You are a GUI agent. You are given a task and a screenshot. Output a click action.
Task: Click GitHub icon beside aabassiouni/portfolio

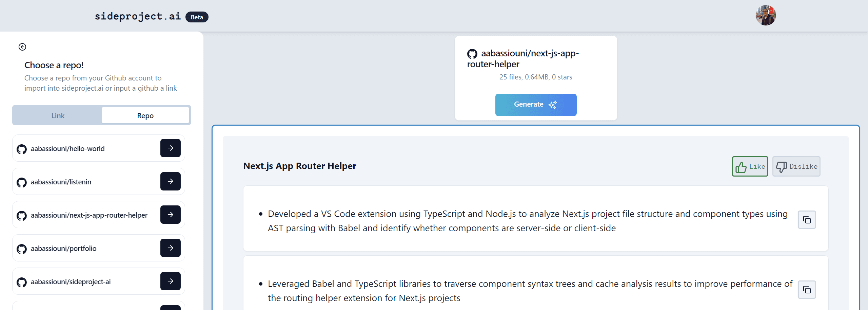pyautogui.click(x=22, y=249)
